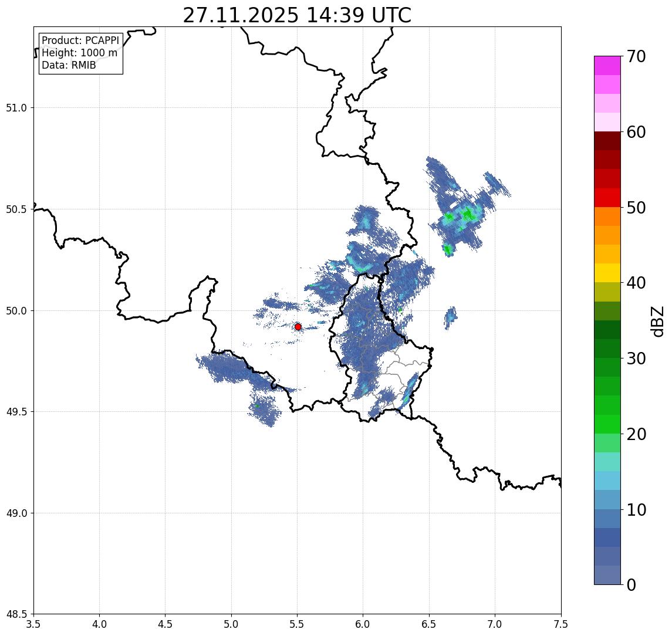Viewport: 672px width, 636px height.
Task: Click longitude axis label 7.5
Action: (561, 624)
